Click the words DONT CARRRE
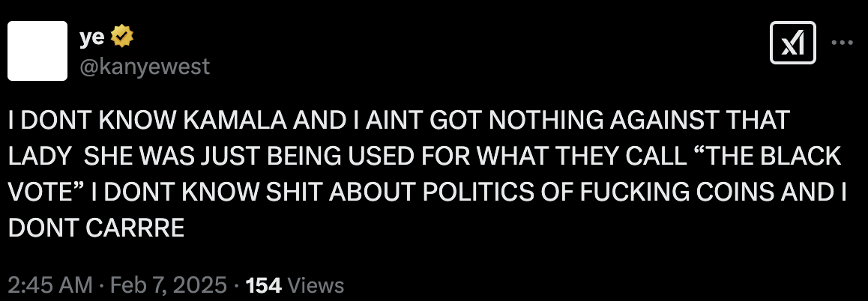 [96, 228]
